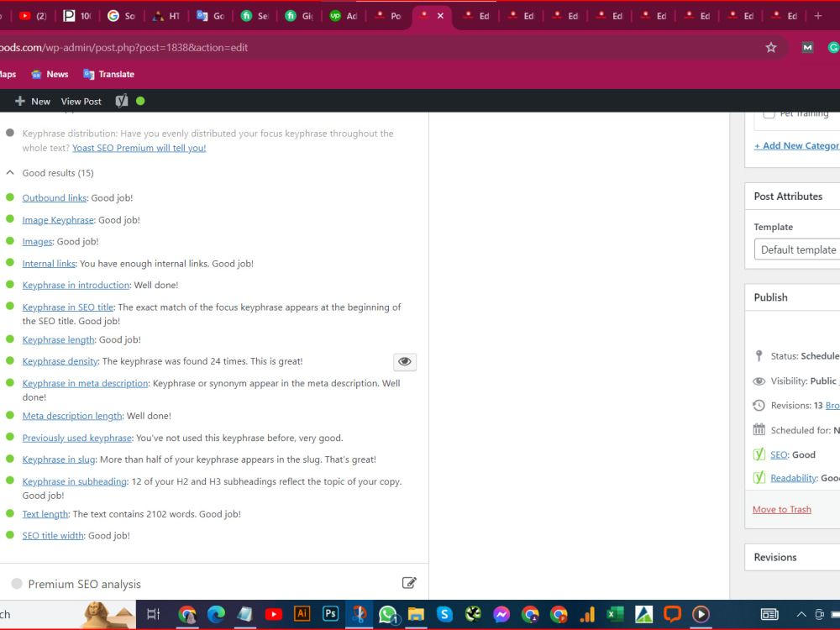Open the Gmail checker extension icon

[807, 48]
